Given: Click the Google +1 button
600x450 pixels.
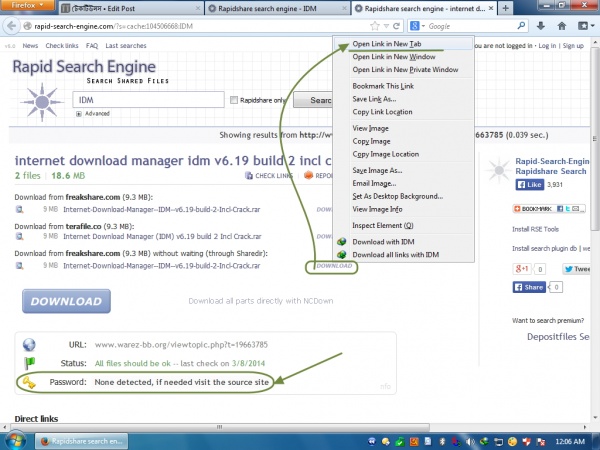Looking at the screenshot, I should click(522, 269).
